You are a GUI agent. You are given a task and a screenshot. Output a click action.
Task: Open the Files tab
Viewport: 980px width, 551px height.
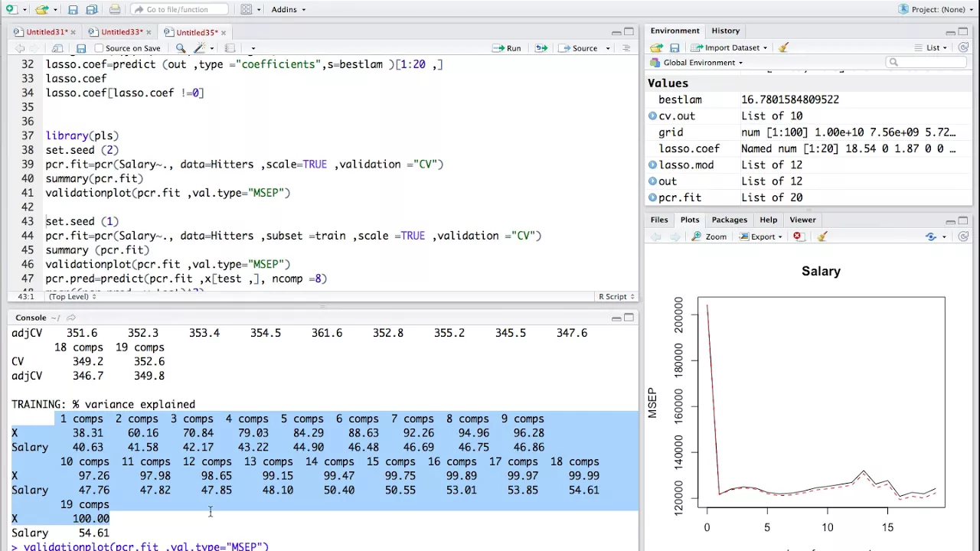coord(659,220)
